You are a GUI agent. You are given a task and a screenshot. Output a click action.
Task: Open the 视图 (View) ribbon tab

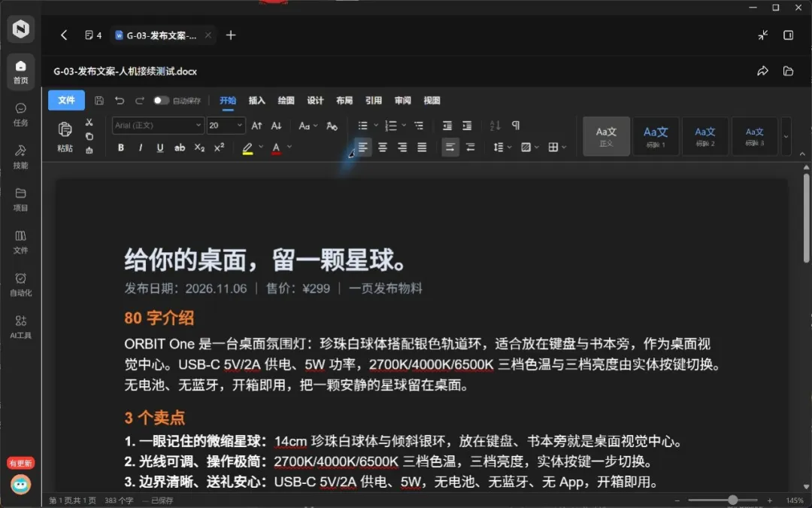click(432, 101)
